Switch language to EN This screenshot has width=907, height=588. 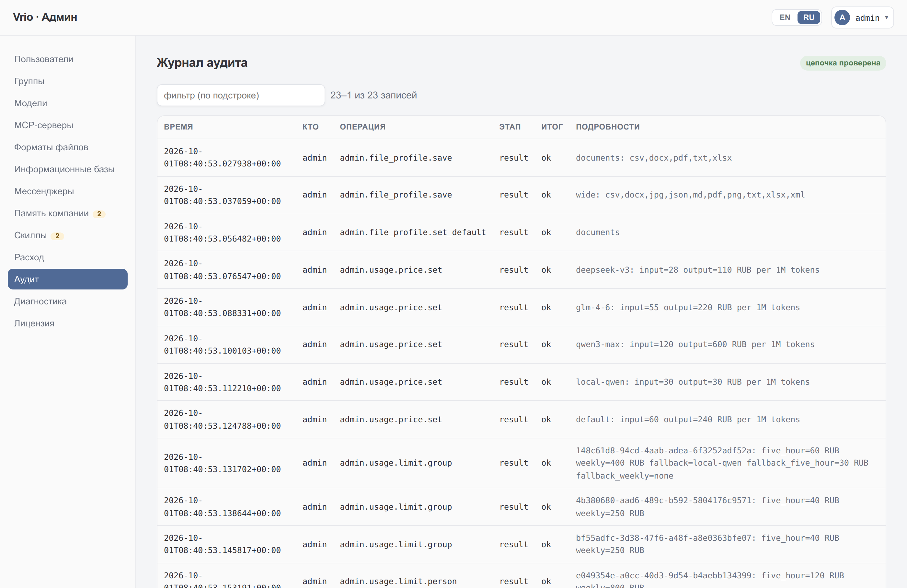click(x=785, y=17)
